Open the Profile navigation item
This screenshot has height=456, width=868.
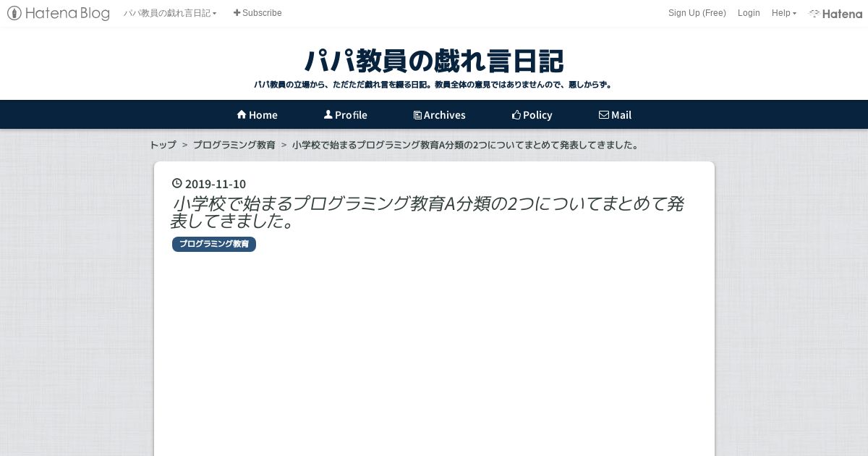345,115
